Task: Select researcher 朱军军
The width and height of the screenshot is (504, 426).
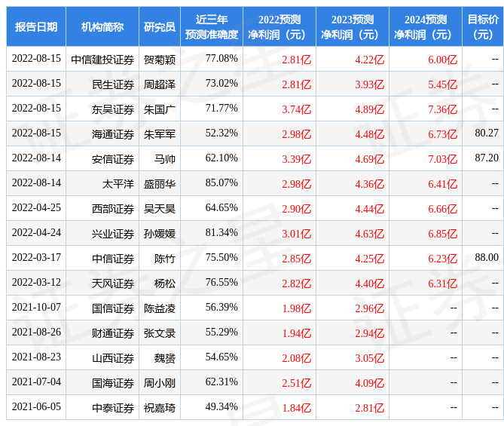Action: (160, 134)
